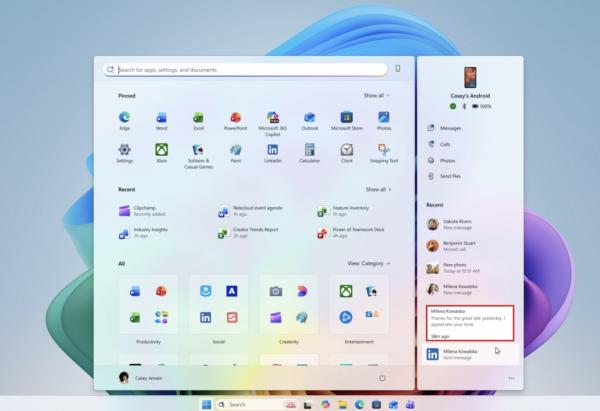Image resolution: width=600 pixels, height=411 pixels.
Task: Click the phone image above Casey's Android
Action: (x=470, y=77)
